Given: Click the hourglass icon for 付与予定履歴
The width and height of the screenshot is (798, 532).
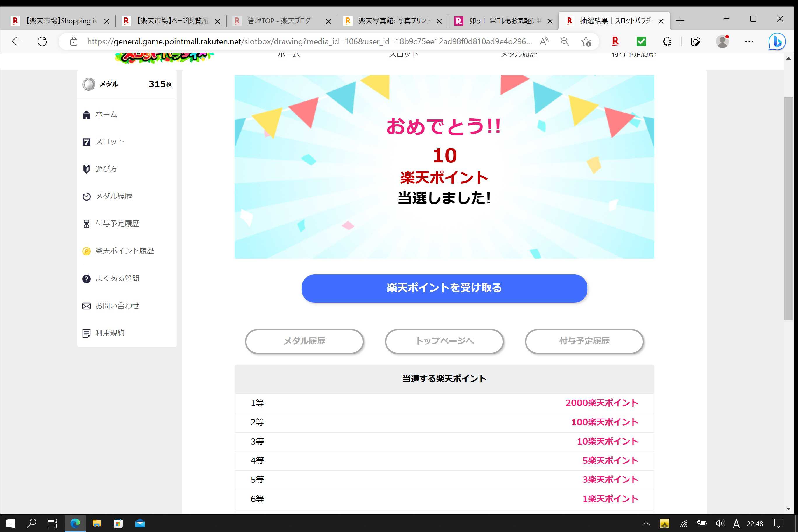Looking at the screenshot, I should [x=86, y=224].
